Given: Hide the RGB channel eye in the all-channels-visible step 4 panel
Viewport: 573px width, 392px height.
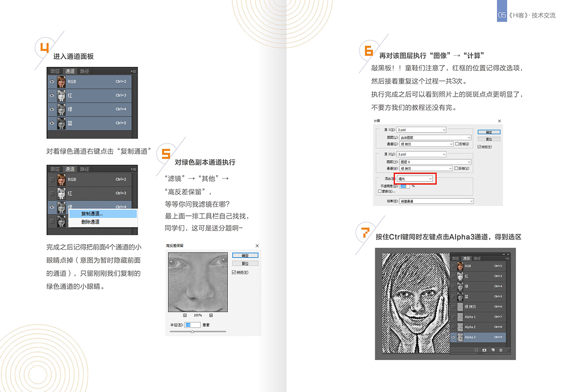Looking at the screenshot, I should pyautogui.click(x=52, y=81).
